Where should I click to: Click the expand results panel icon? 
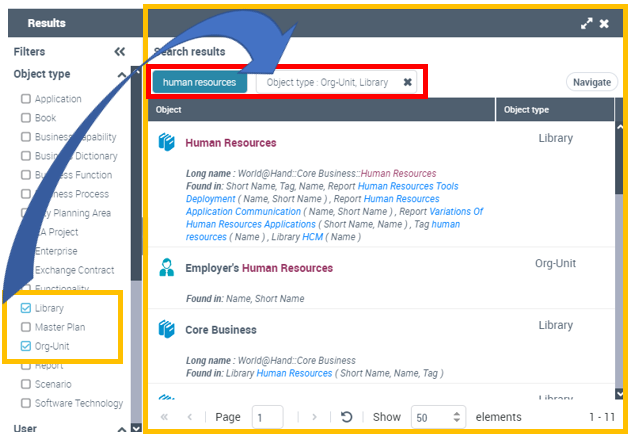click(x=586, y=23)
